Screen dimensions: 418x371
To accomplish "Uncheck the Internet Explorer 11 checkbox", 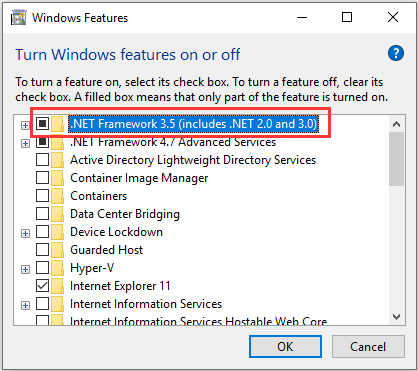I will click(x=42, y=286).
